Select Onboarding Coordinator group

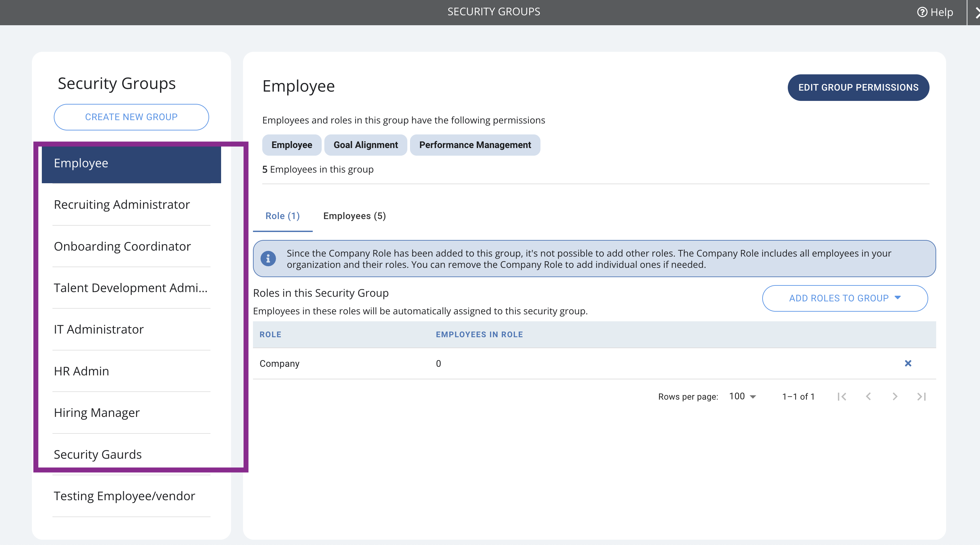coord(131,247)
